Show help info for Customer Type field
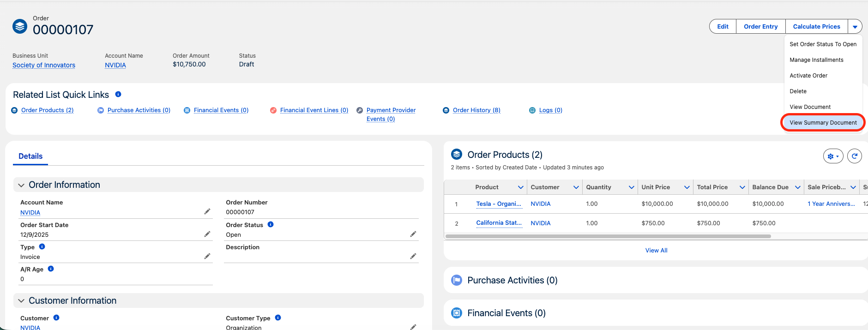The height and width of the screenshot is (330, 868). [x=278, y=318]
